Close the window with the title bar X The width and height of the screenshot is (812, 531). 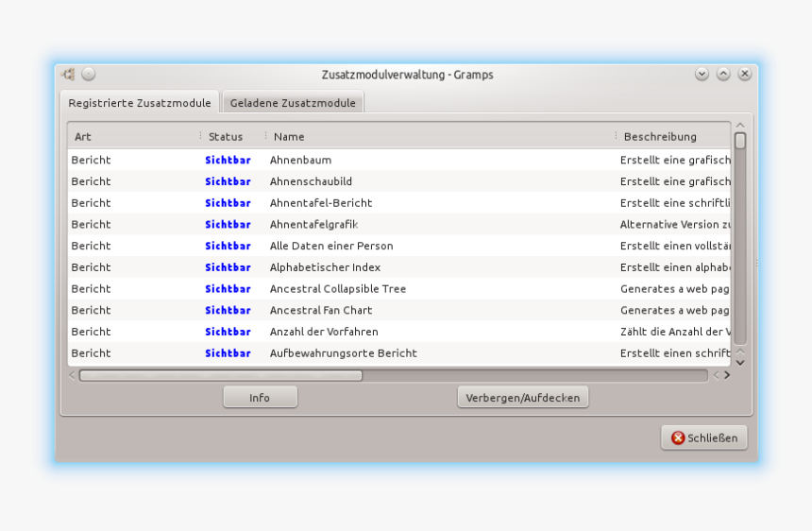[745, 74]
